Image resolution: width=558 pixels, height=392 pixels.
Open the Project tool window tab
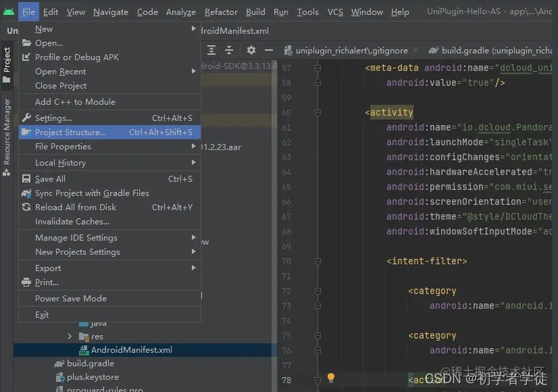[x=6, y=64]
